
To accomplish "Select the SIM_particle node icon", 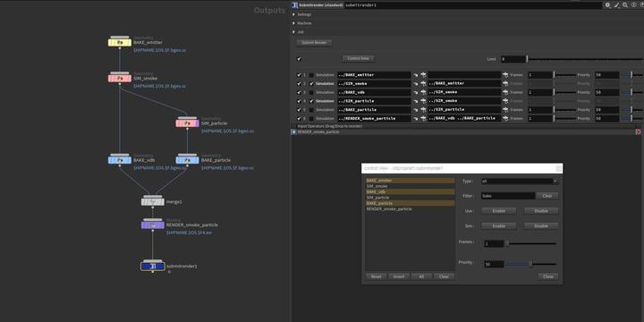I will point(187,123).
